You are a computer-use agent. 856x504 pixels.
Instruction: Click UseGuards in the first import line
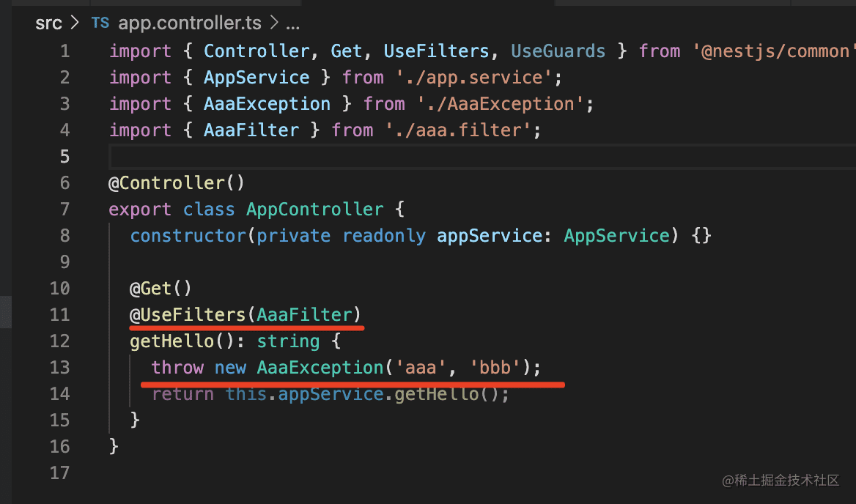[558, 51]
